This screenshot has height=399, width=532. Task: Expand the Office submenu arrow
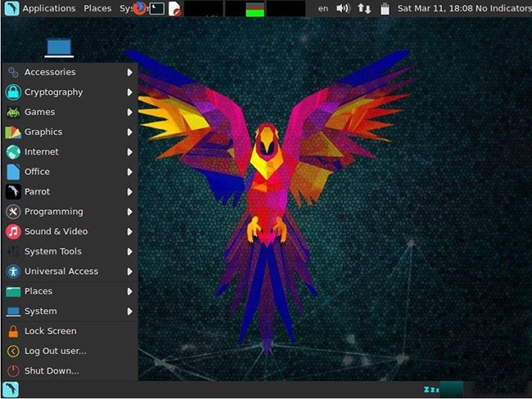(129, 173)
